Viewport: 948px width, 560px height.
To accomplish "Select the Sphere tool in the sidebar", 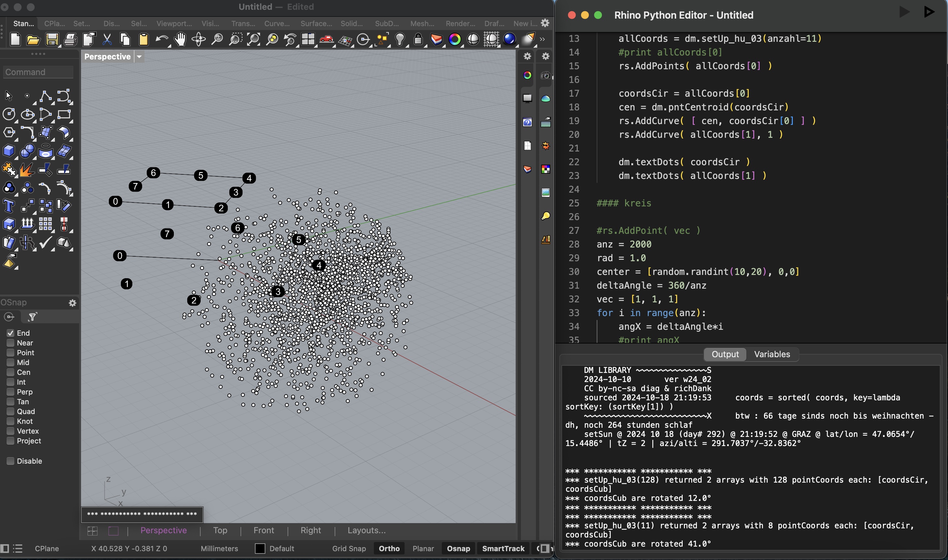I will [27, 151].
